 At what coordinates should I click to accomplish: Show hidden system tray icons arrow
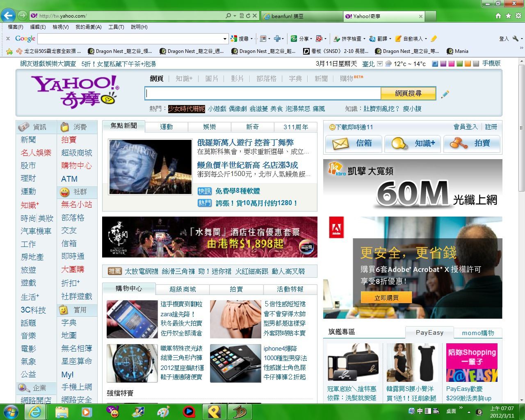pos(469,411)
